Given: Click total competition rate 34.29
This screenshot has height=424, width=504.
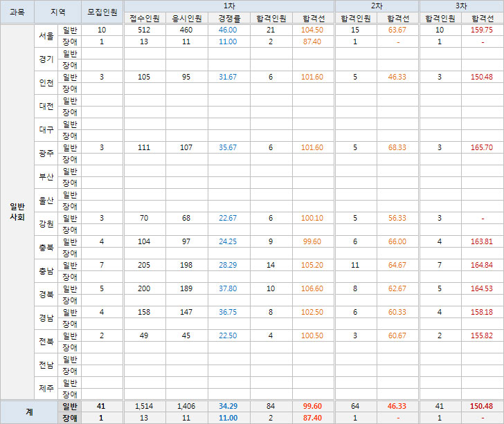Looking at the screenshot, I should pos(228,406).
